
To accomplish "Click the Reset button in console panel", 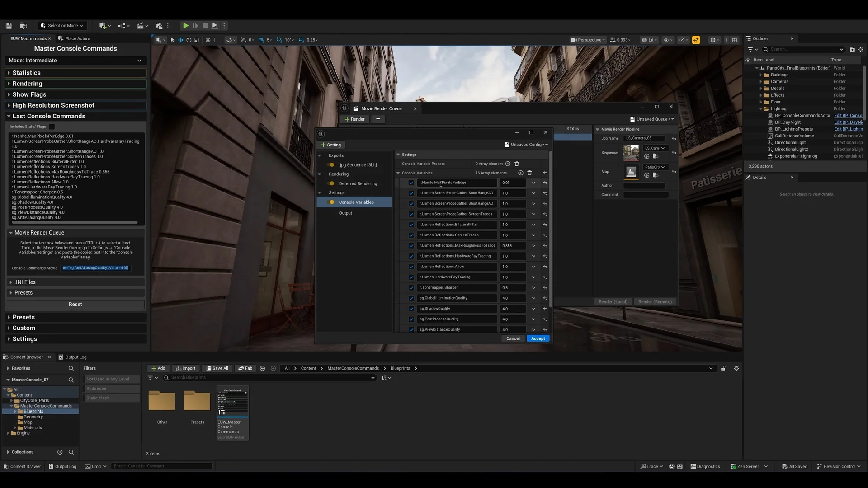I will tap(75, 305).
